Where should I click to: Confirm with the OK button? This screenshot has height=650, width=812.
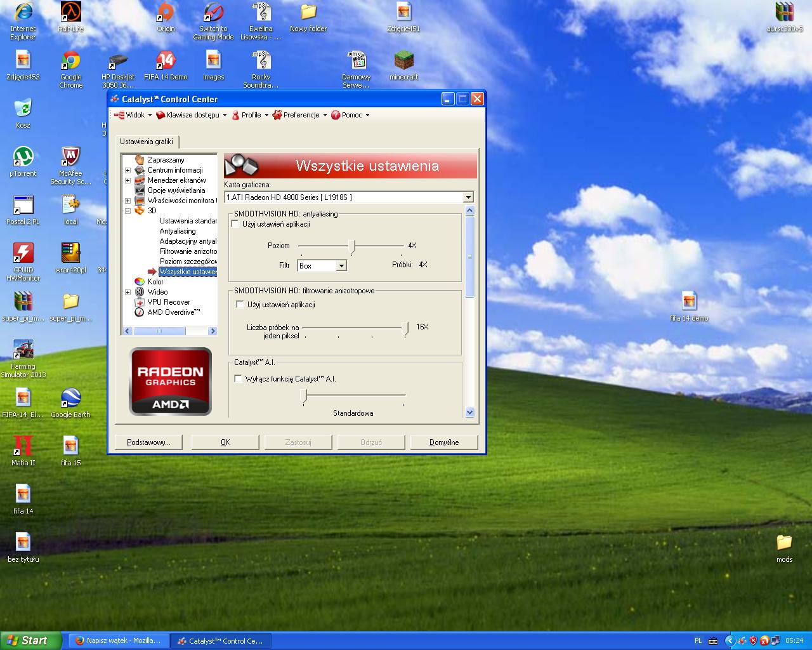(225, 442)
